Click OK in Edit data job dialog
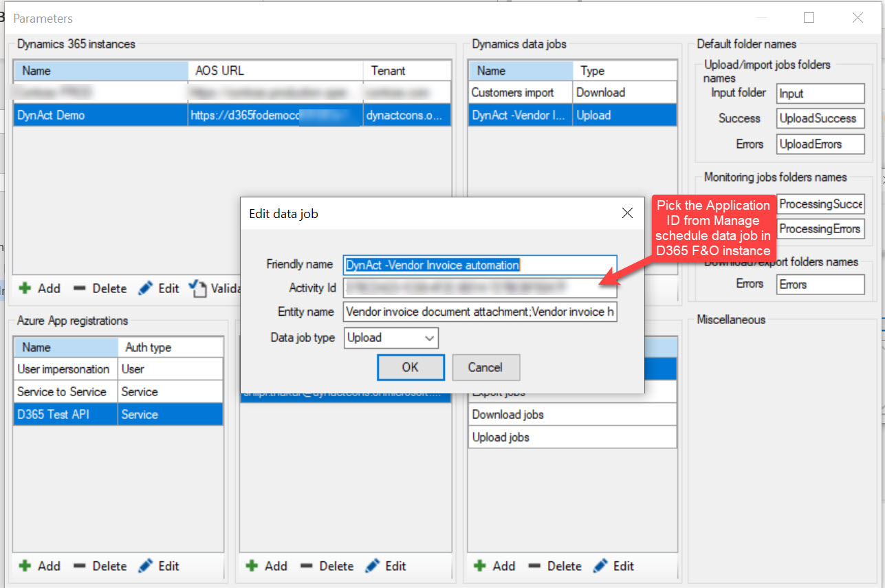 coord(411,367)
